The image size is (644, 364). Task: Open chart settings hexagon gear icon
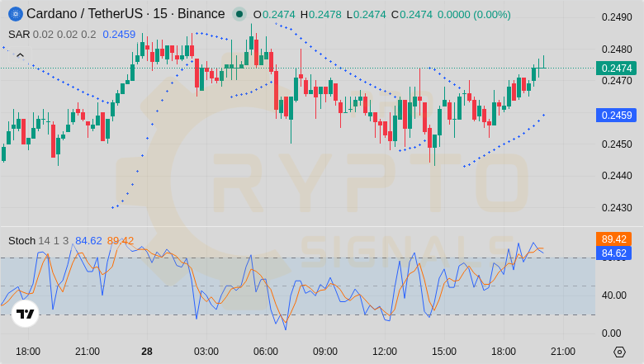(x=619, y=352)
